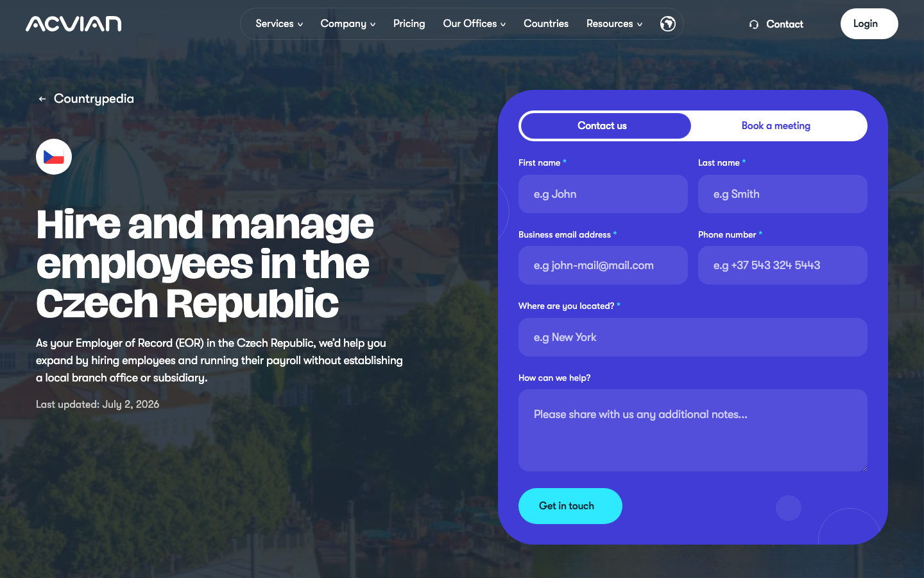The image size is (924, 578).
Task: Open the Our Offices dropdown
Action: coord(474,24)
